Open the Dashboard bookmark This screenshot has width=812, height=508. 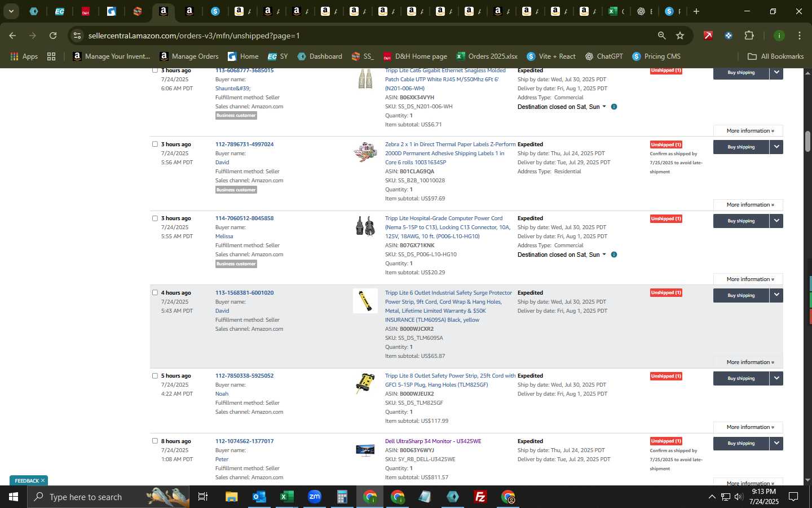pos(320,56)
